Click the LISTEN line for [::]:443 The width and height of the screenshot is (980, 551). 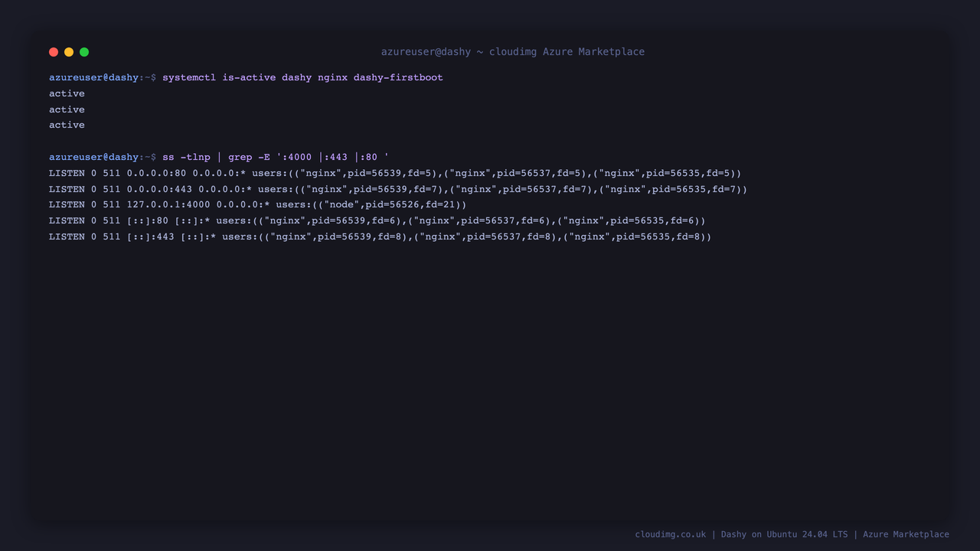(x=381, y=236)
